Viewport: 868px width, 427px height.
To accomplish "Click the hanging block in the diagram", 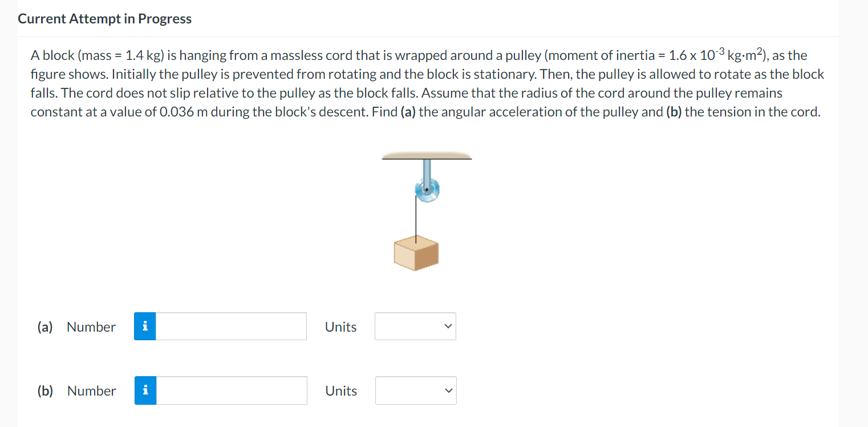I will pos(416,253).
